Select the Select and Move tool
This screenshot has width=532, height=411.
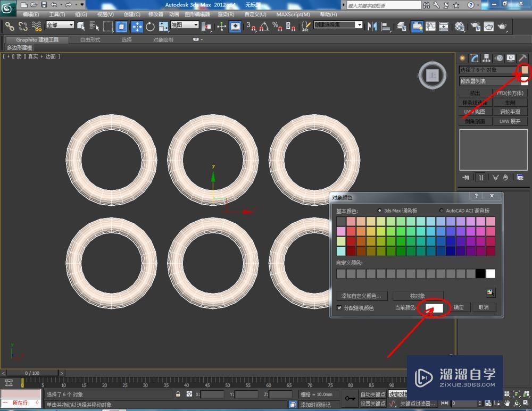pyautogui.click(x=137, y=27)
